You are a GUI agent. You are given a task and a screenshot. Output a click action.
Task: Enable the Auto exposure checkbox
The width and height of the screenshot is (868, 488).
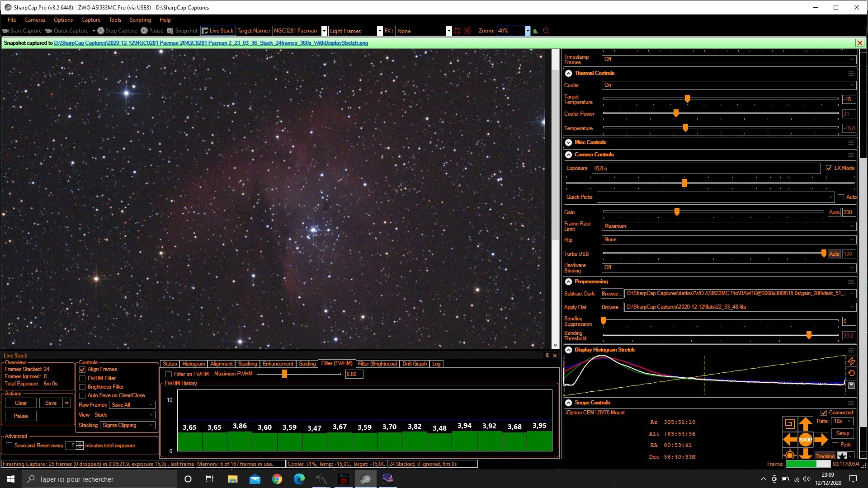click(x=841, y=197)
